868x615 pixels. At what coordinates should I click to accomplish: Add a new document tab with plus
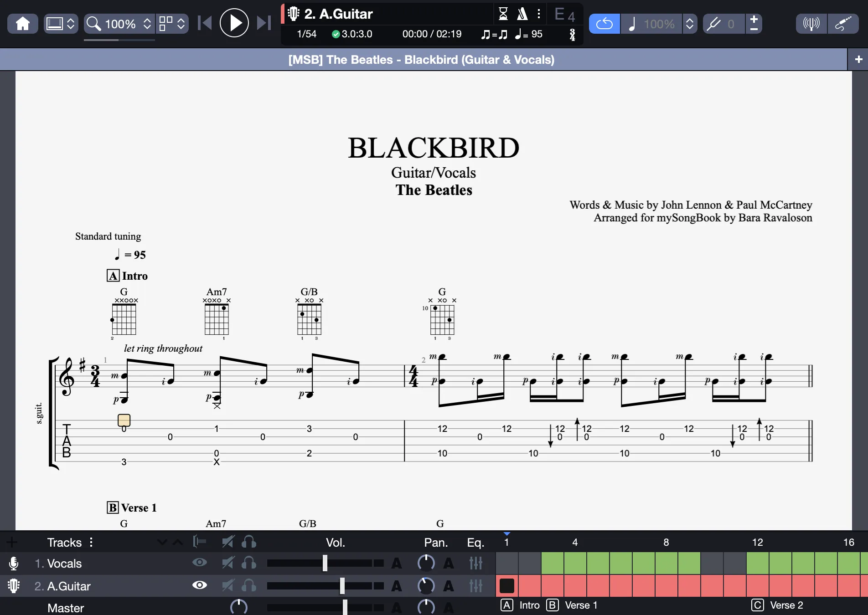click(x=858, y=60)
